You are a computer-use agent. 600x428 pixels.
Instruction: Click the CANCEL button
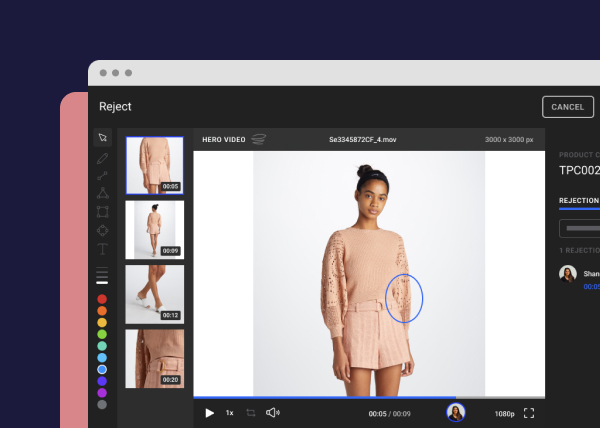point(568,107)
